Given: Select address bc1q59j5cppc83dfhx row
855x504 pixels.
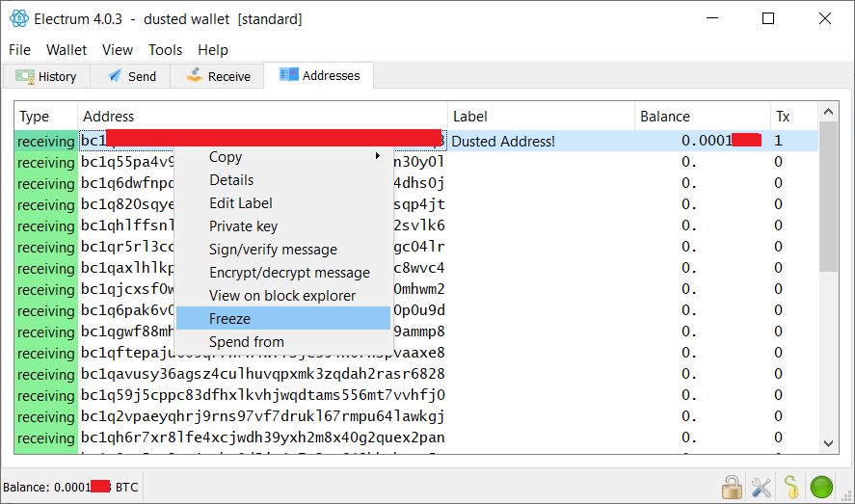Looking at the screenshot, I should [263, 395].
